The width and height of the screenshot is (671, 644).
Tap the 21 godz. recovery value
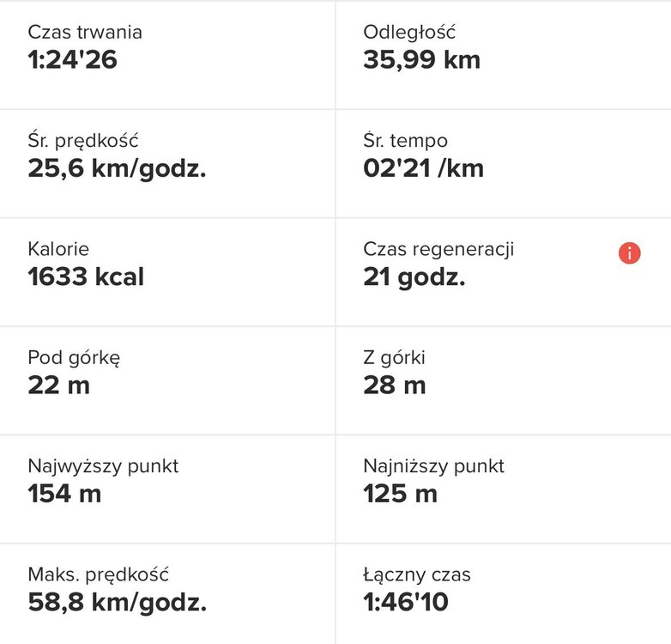[414, 276]
